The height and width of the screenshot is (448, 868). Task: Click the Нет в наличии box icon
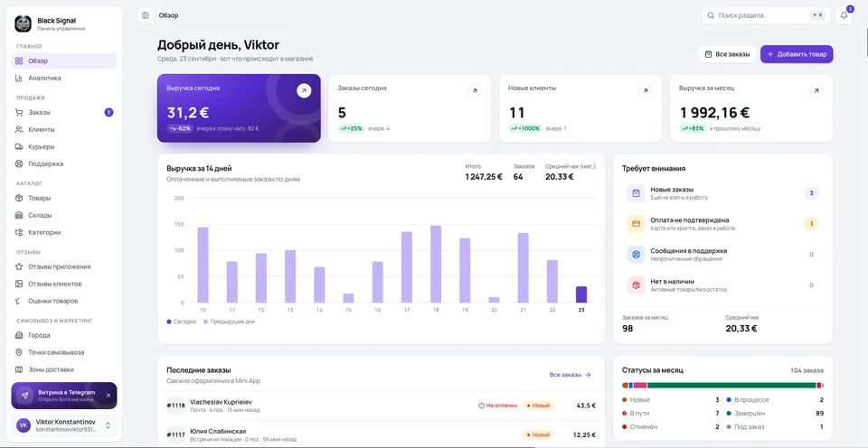coord(636,285)
